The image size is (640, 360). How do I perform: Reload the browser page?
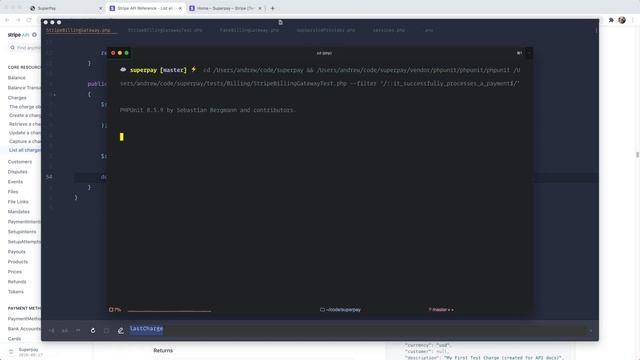29,20
